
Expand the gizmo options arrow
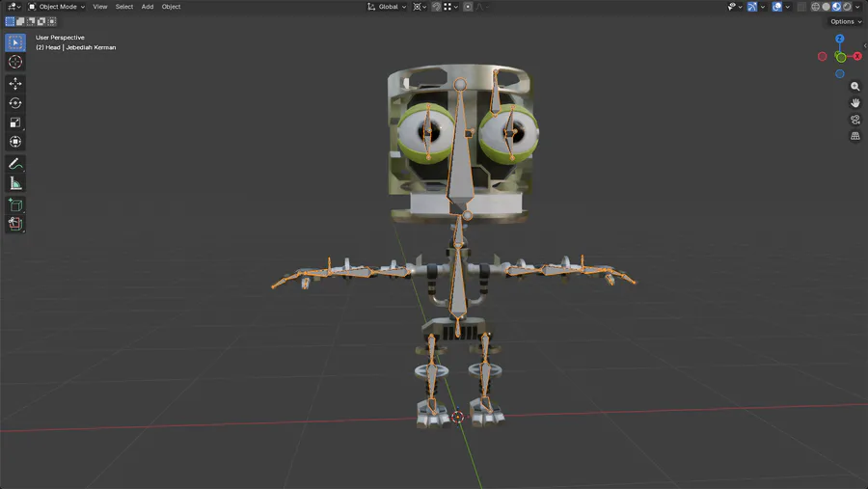coord(763,7)
